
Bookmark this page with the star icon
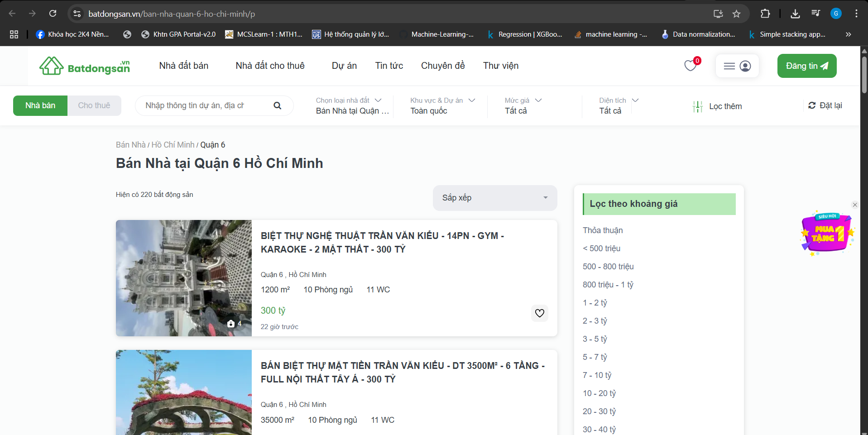pos(737,14)
